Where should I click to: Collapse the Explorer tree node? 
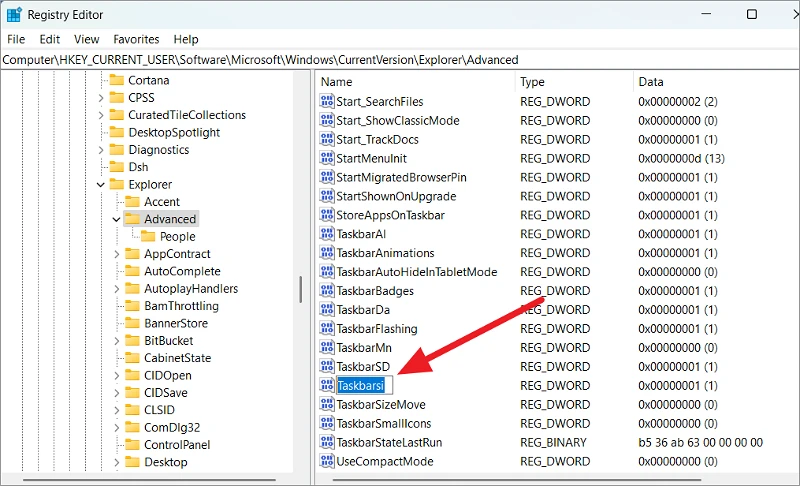101,185
